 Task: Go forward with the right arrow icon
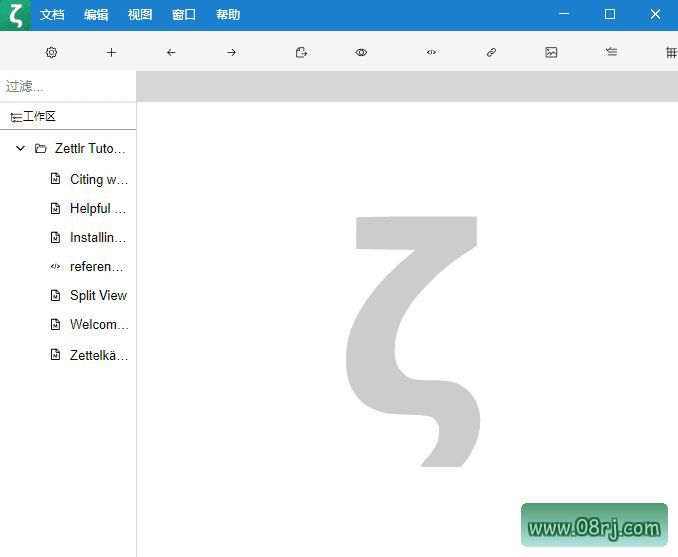pos(232,52)
